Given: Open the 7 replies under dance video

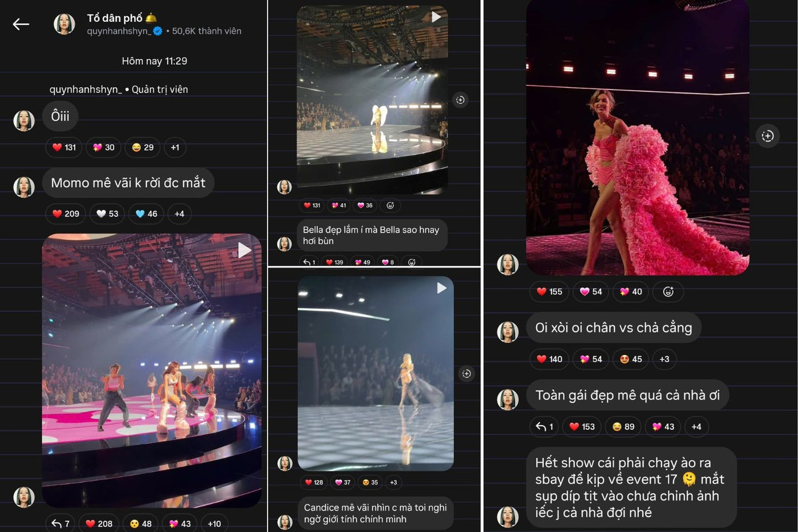Looking at the screenshot, I should click(60, 523).
